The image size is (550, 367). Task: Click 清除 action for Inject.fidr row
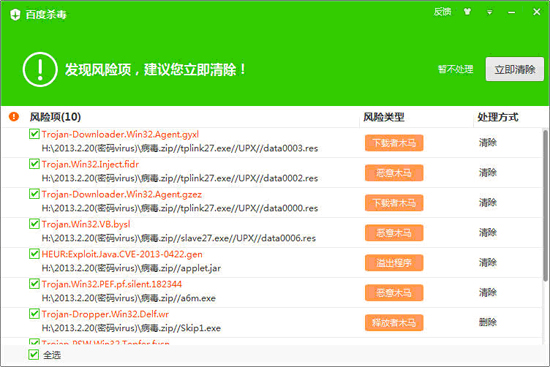488,172
